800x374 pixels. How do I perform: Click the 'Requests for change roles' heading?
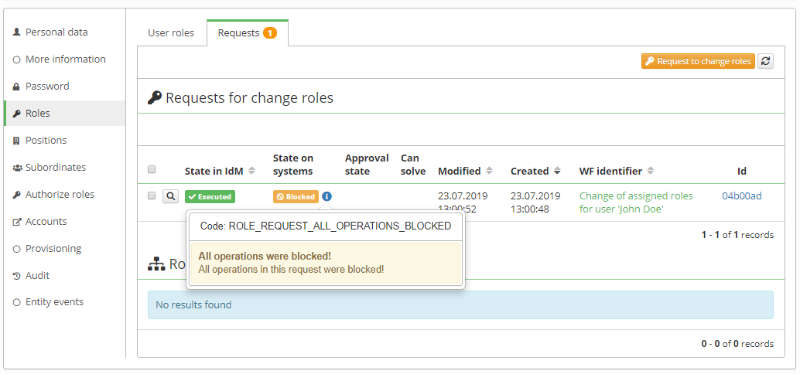click(x=249, y=97)
